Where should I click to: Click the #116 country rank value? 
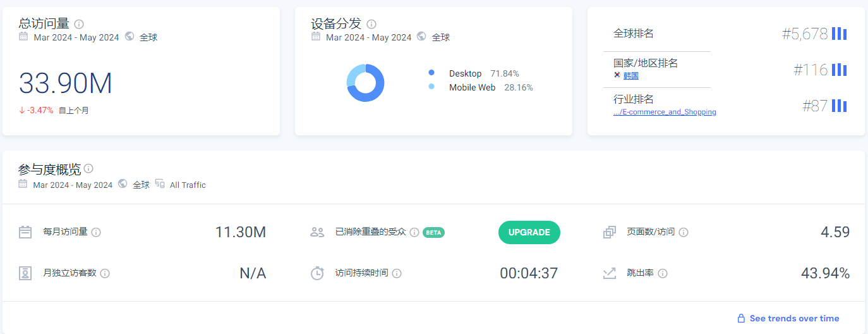811,70
